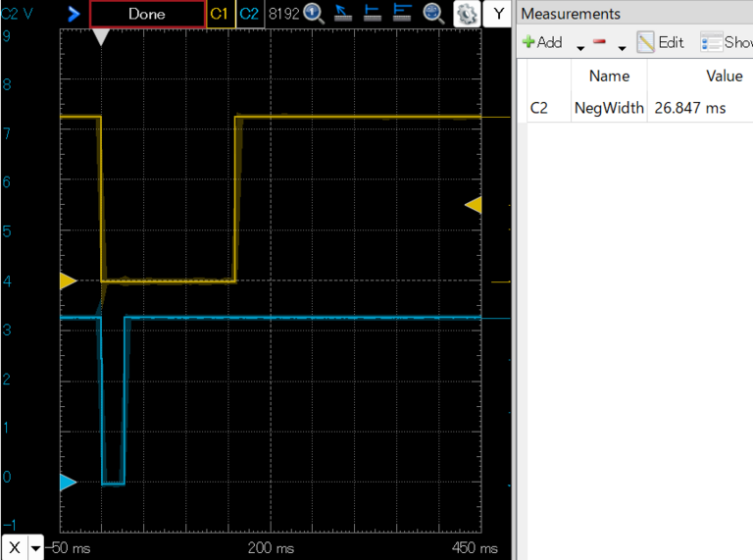
Task: Click the Edit measurement button
Action: point(660,42)
